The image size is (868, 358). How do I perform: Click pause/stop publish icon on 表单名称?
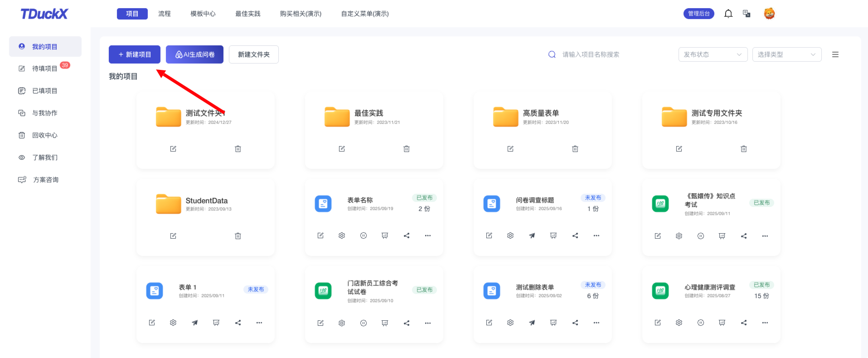pyautogui.click(x=364, y=235)
